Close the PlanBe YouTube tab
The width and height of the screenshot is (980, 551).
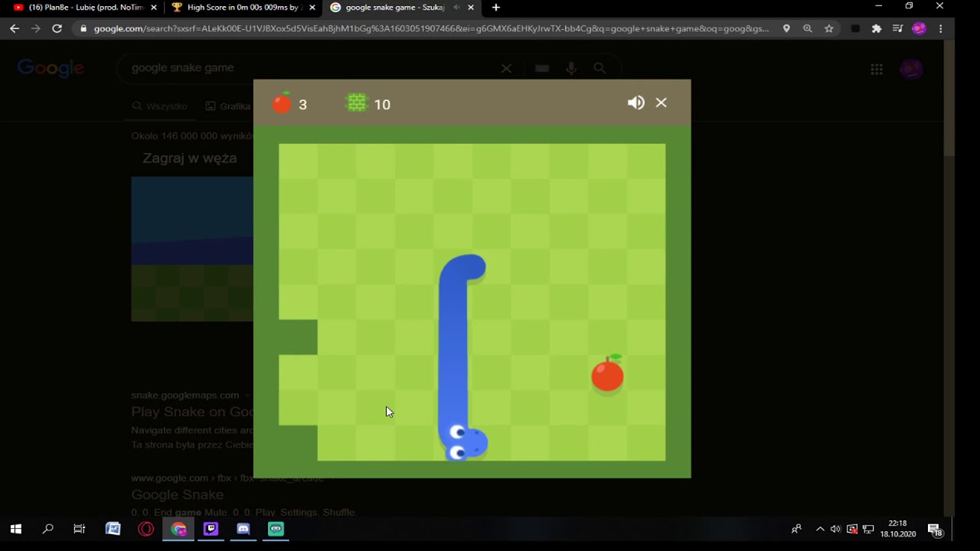153,8
